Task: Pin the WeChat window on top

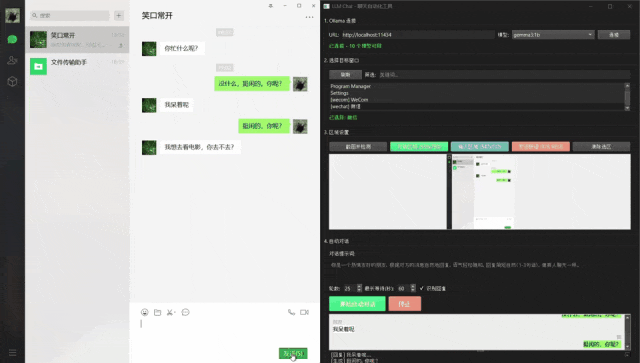Action: tap(270, 6)
